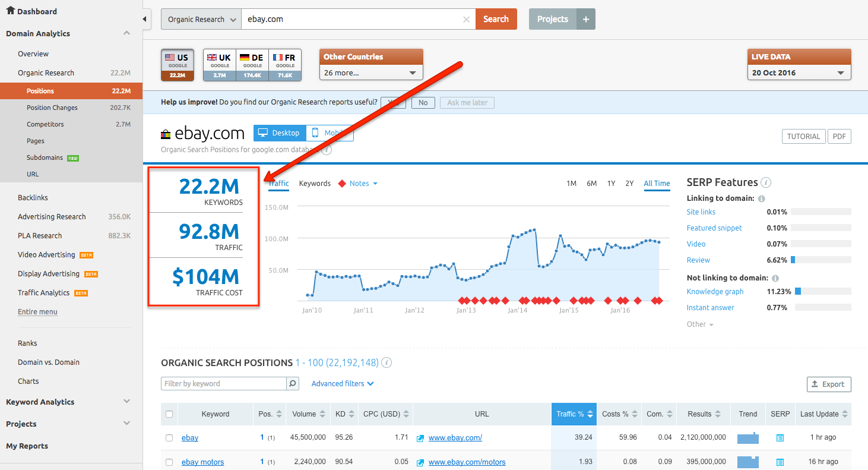Click info icon next to Linking to domain

coord(762,198)
